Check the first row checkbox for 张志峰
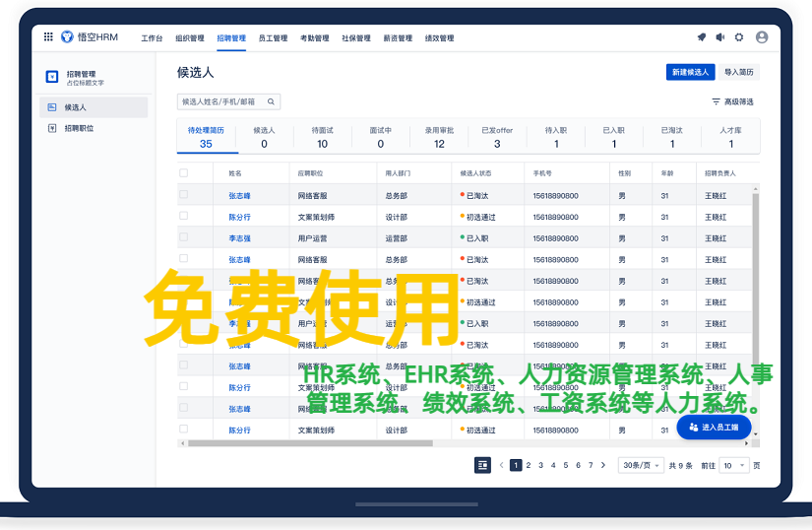The width and height of the screenshot is (812, 530). tap(183, 195)
